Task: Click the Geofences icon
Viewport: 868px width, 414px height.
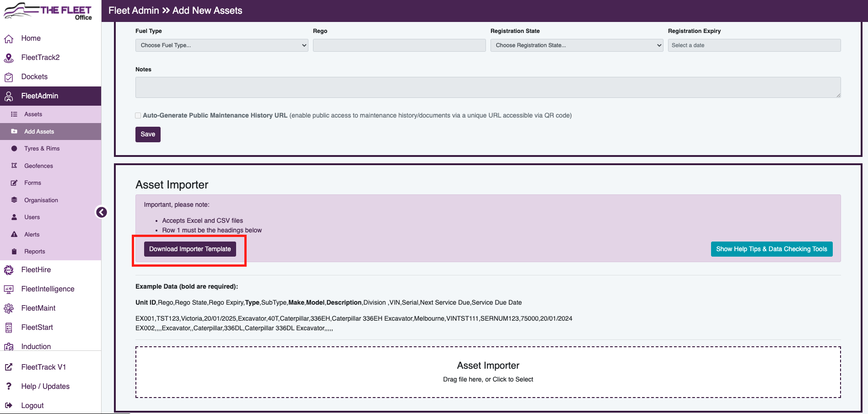Action: (x=14, y=166)
